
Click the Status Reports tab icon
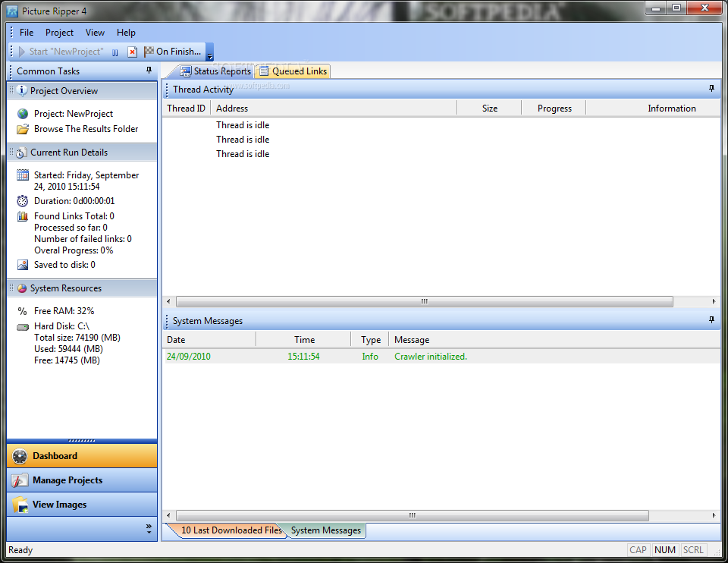click(186, 71)
